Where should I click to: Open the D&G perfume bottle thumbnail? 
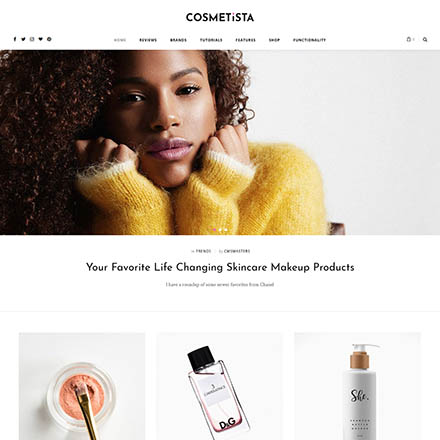pos(220,386)
